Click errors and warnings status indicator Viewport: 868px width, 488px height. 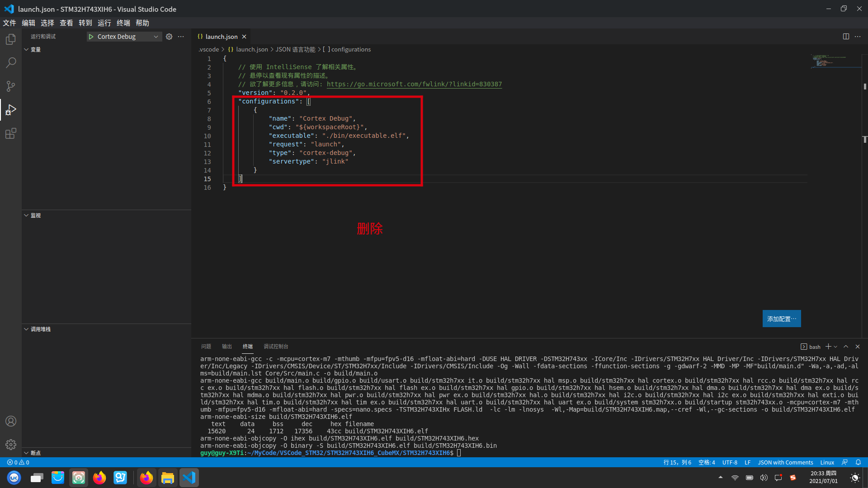pos(18,462)
